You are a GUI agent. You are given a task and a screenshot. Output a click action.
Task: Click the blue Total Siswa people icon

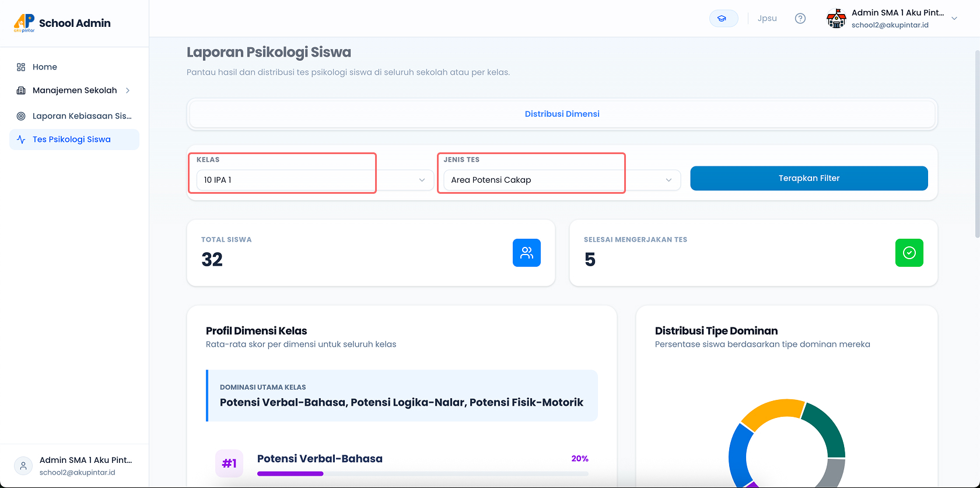pyautogui.click(x=527, y=253)
